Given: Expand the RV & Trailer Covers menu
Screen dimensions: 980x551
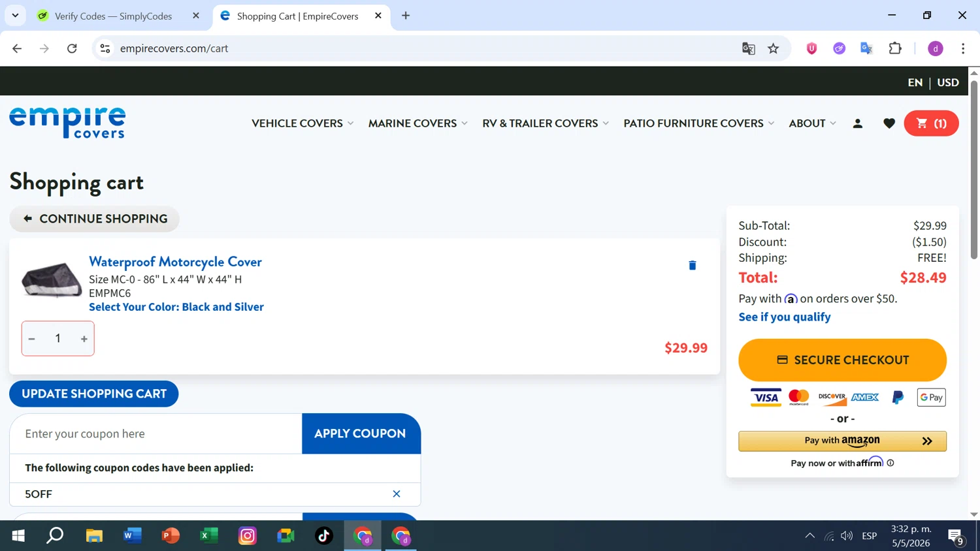Looking at the screenshot, I should click(546, 123).
